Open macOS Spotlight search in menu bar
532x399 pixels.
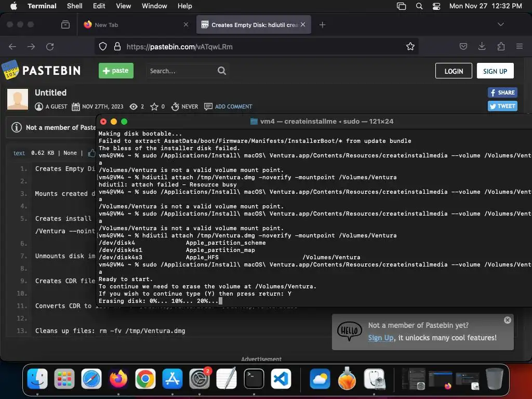(x=419, y=6)
